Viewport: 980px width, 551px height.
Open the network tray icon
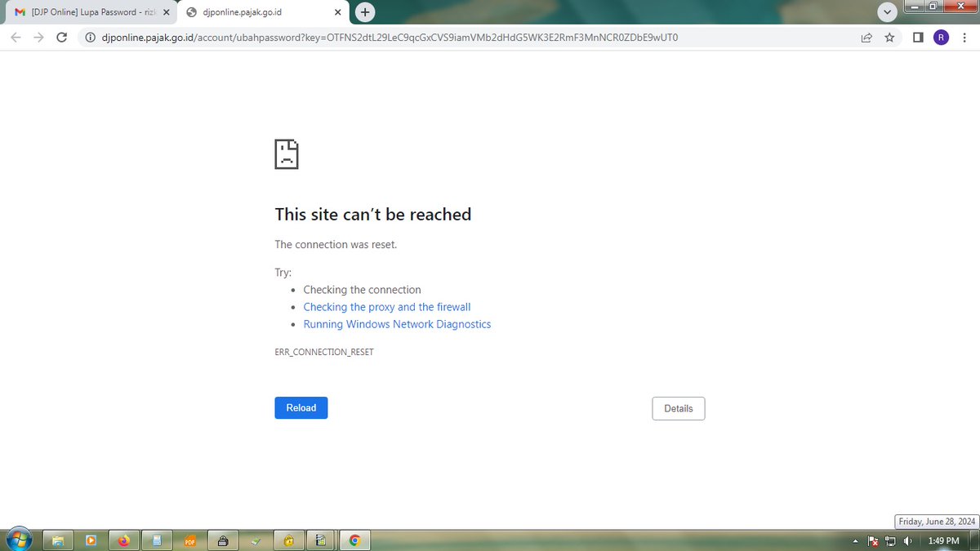click(890, 541)
